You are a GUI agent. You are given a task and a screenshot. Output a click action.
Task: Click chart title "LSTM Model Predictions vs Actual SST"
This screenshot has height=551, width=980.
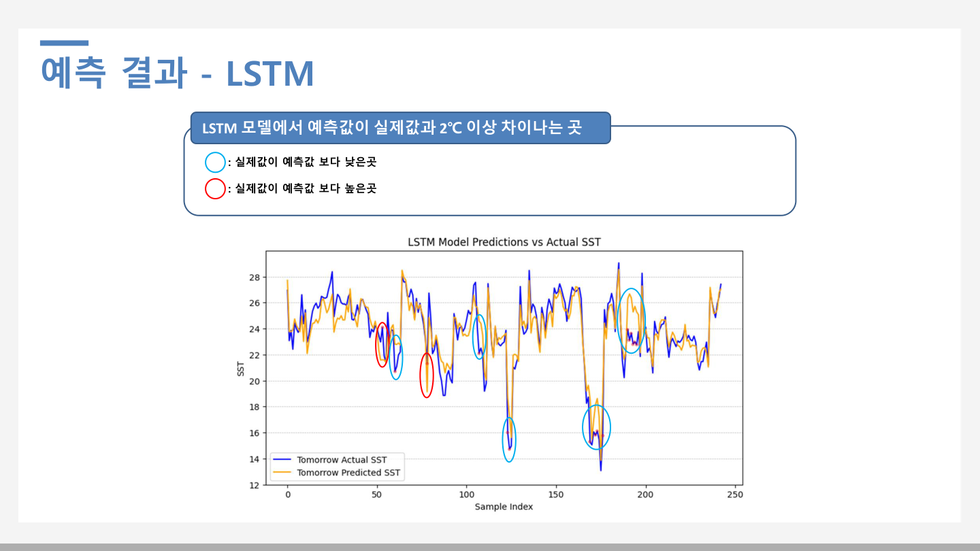point(504,242)
